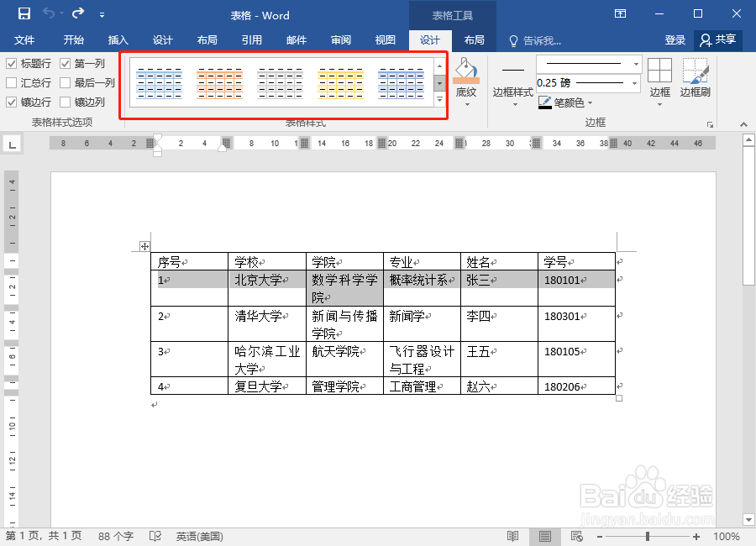Apply the dark blue table style thumbnail
The height and width of the screenshot is (546, 756).
click(x=402, y=83)
